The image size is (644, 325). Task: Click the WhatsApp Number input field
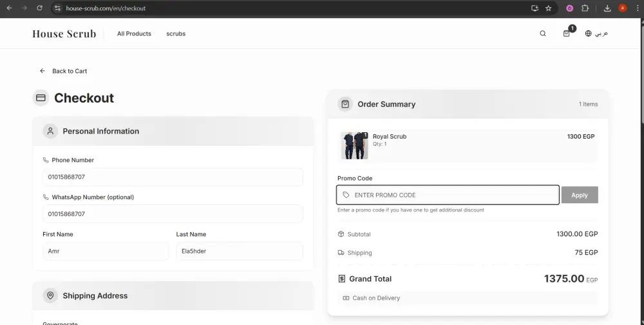tap(173, 214)
